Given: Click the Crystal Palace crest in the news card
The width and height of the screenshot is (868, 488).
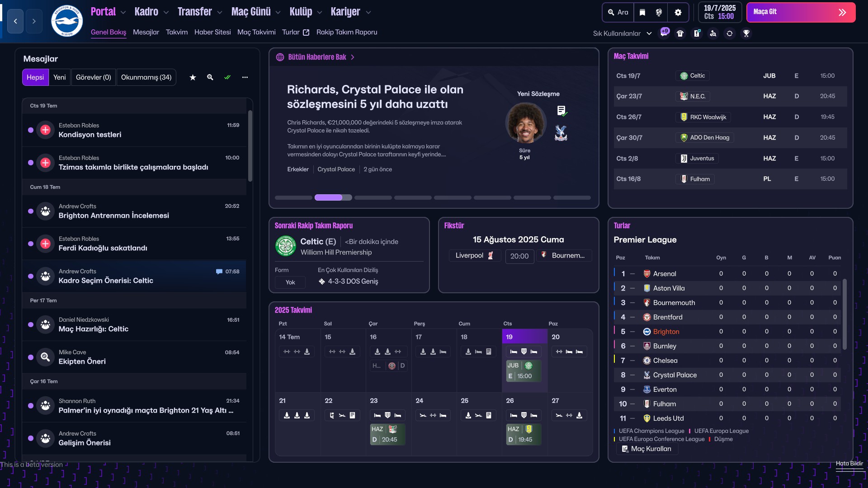Looking at the screenshot, I should click(x=561, y=133).
